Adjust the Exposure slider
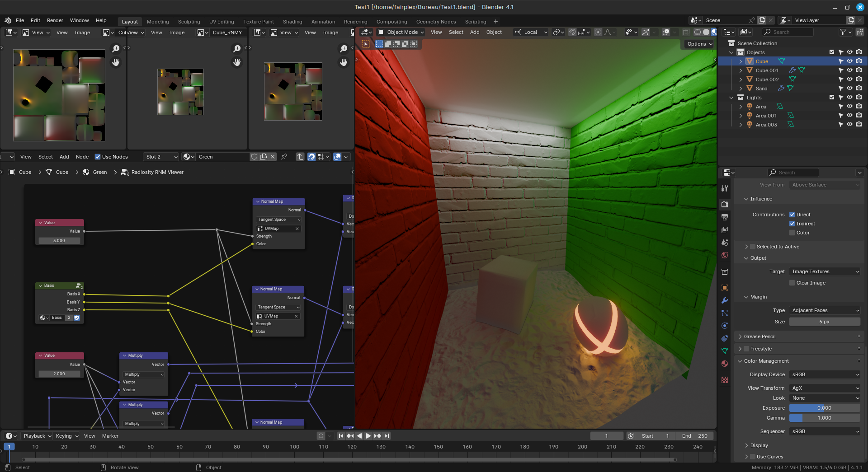This screenshot has height=472, width=868. pos(825,408)
